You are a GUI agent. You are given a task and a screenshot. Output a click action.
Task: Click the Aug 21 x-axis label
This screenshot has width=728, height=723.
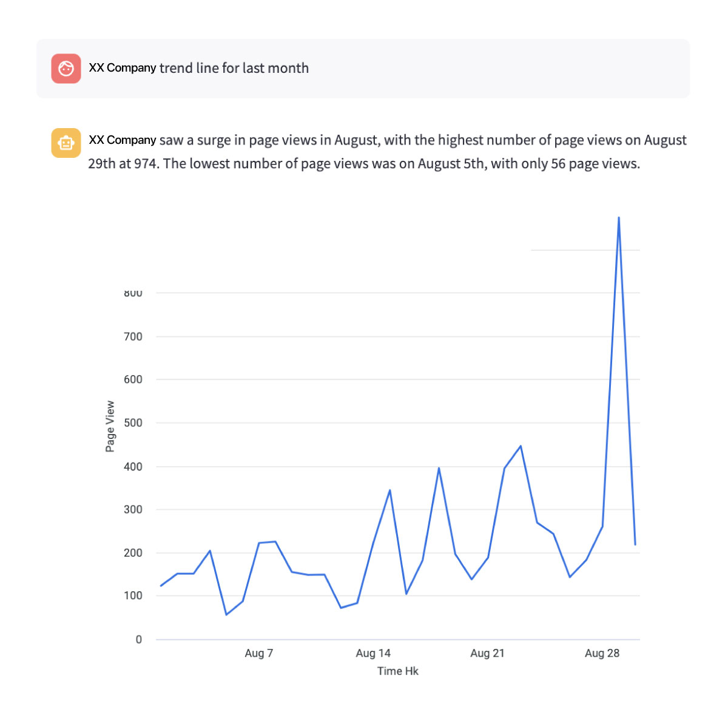click(487, 653)
